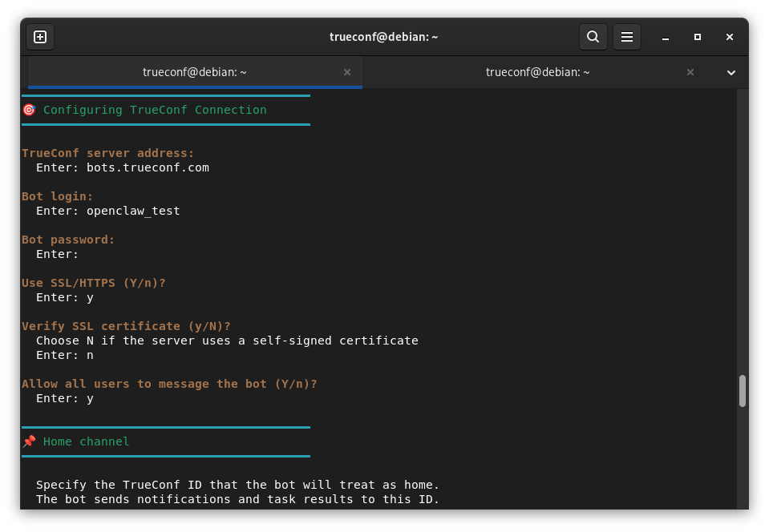Image resolution: width=769 pixels, height=532 pixels.
Task: Select the first trueconf@debian tab
Action: (195, 72)
